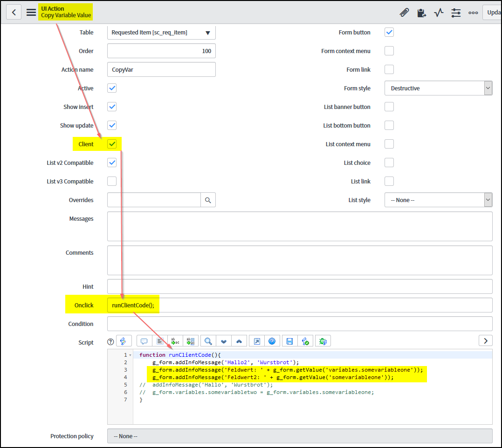Click the format code icon
This screenshot has width=502, height=448.
point(160,341)
